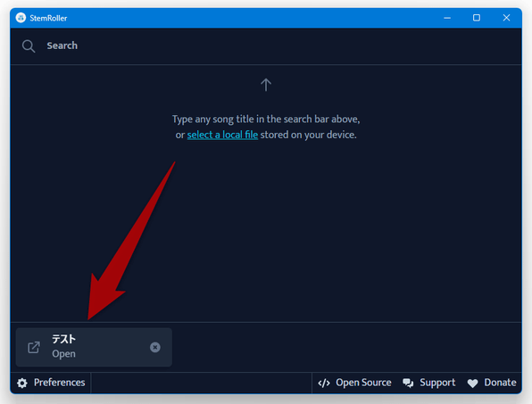Close the StemRoller window
Screen dimensions: 532x404
[x=506, y=18]
